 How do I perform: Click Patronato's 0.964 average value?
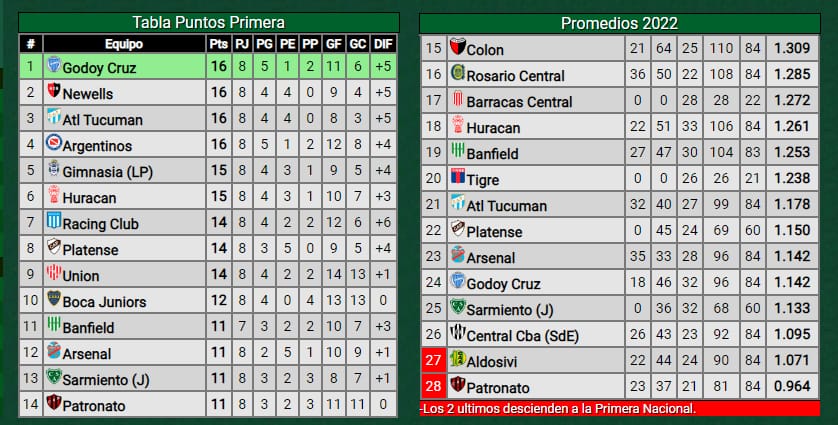click(x=793, y=386)
